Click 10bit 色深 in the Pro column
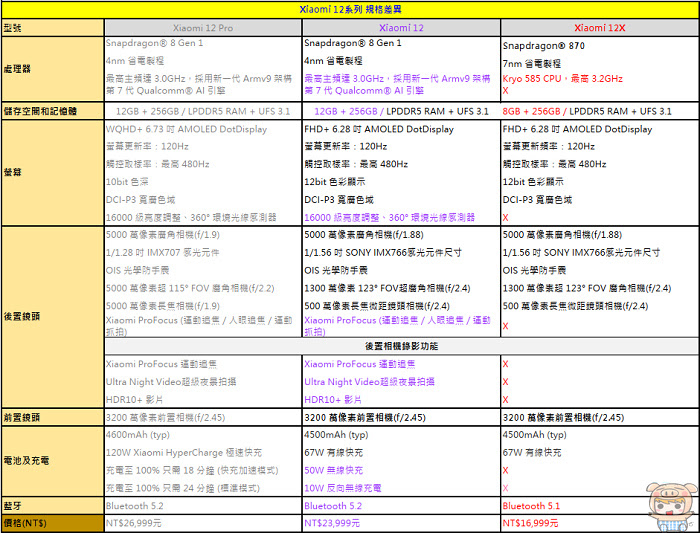The width and height of the screenshot is (700, 533). click(x=127, y=182)
